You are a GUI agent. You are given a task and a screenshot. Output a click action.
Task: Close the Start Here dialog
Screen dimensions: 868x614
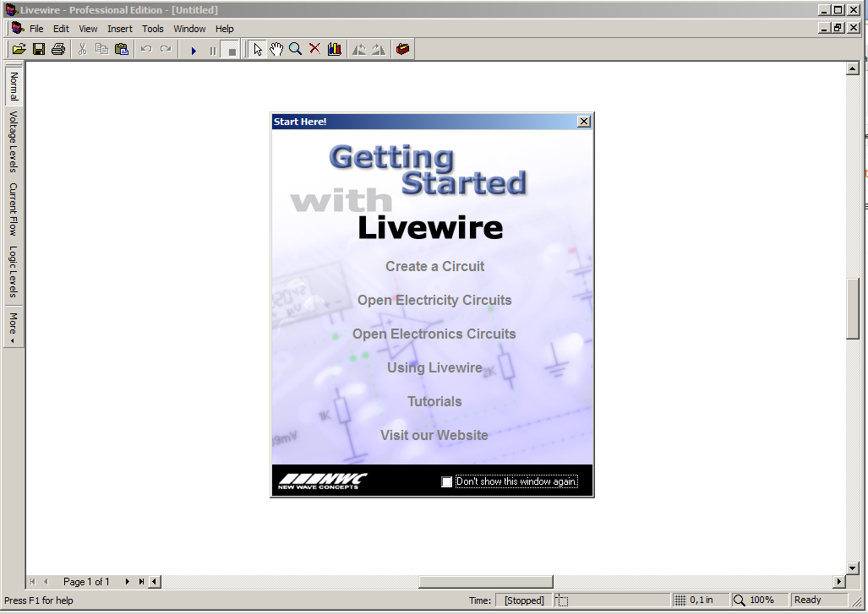click(583, 121)
